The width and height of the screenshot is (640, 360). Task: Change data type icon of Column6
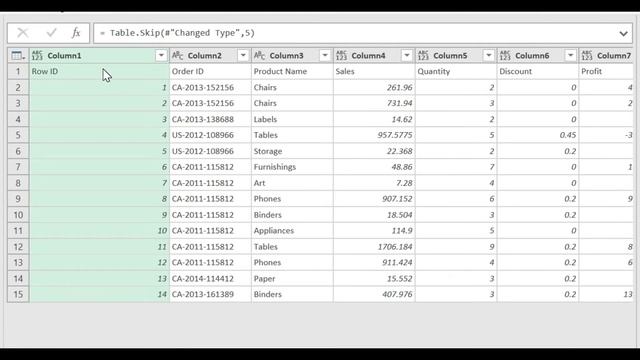pyautogui.click(x=505, y=56)
